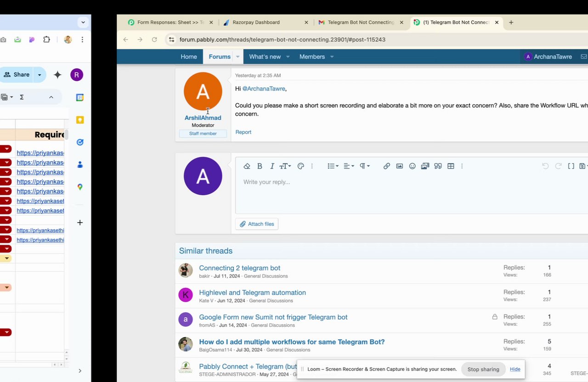This screenshot has width=588, height=382.
Task: Hide the Loom sharing notification
Action: [x=515, y=369]
